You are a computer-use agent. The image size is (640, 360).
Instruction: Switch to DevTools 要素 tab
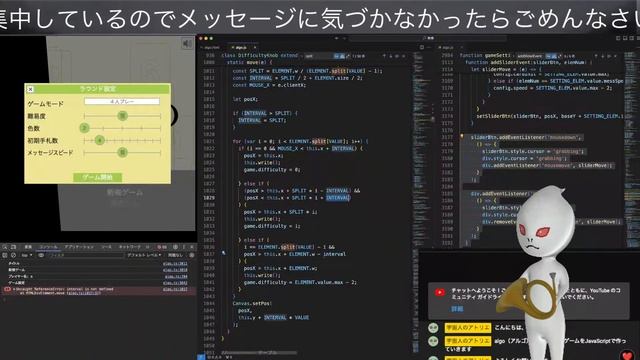tap(28, 247)
